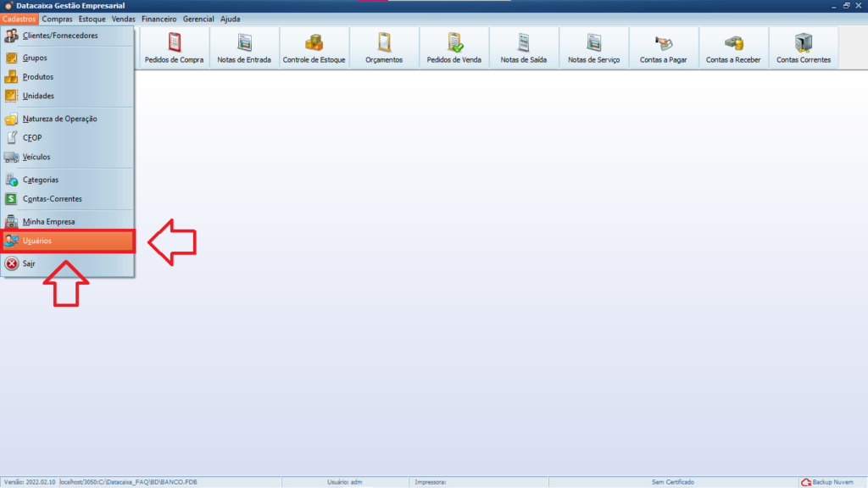Open Contas Correntes toolbar icon
The image size is (868, 488).
pos(804,42)
